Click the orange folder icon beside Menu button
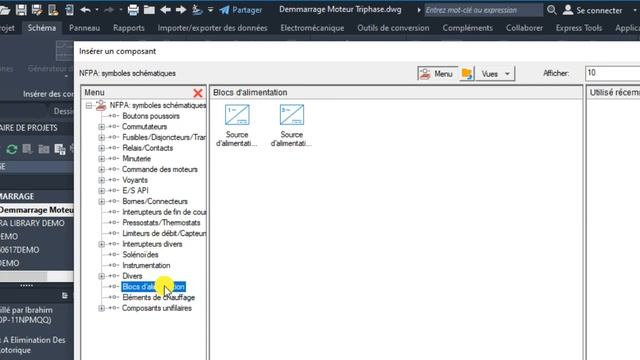This screenshot has width=640, height=360. pos(467,74)
